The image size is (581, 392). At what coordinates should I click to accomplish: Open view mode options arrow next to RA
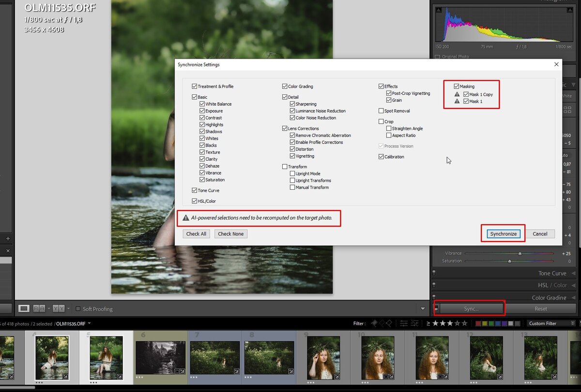pos(48,308)
